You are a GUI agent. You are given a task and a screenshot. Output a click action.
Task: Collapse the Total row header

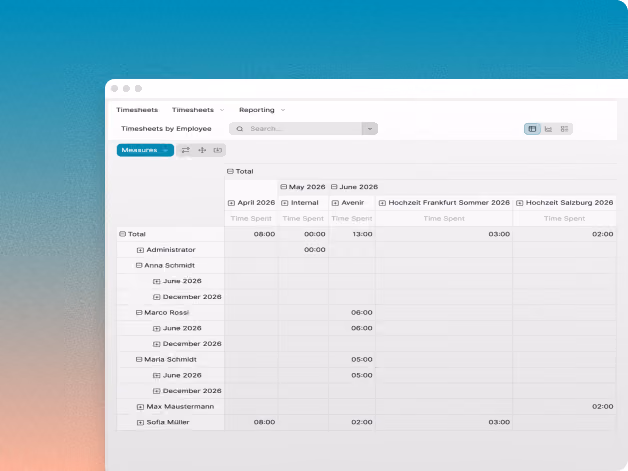[123, 234]
